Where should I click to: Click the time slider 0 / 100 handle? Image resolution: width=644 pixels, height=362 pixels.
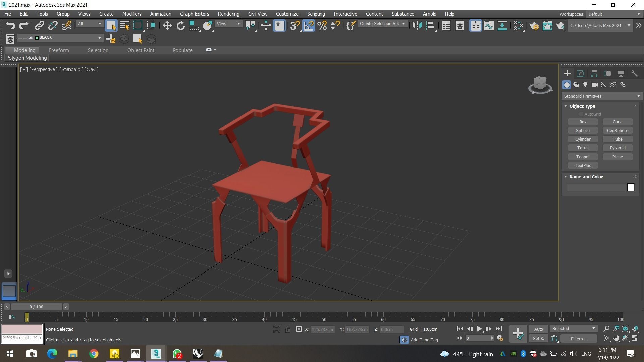(36, 307)
